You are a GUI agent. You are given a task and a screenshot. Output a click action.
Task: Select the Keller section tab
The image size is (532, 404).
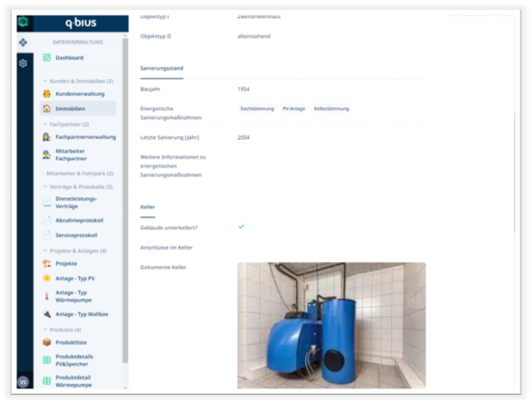click(x=148, y=207)
